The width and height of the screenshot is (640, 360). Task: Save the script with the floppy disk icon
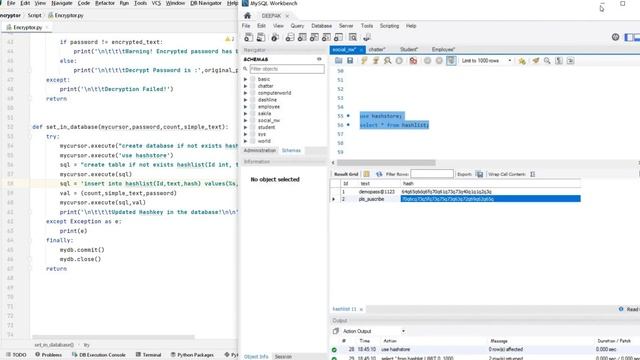(350, 61)
